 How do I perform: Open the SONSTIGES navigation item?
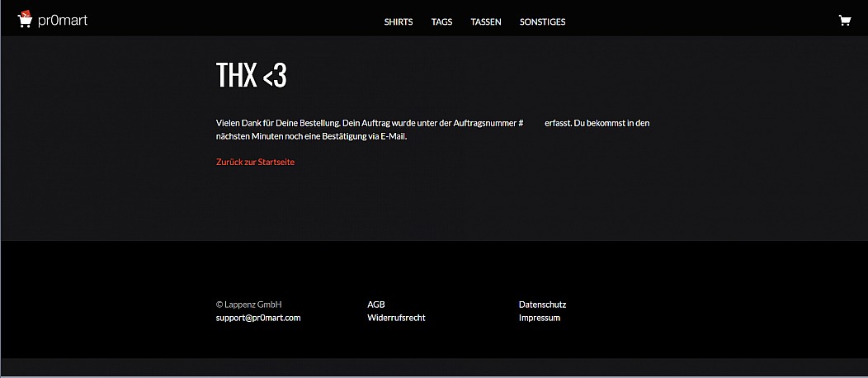click(543, 22)
